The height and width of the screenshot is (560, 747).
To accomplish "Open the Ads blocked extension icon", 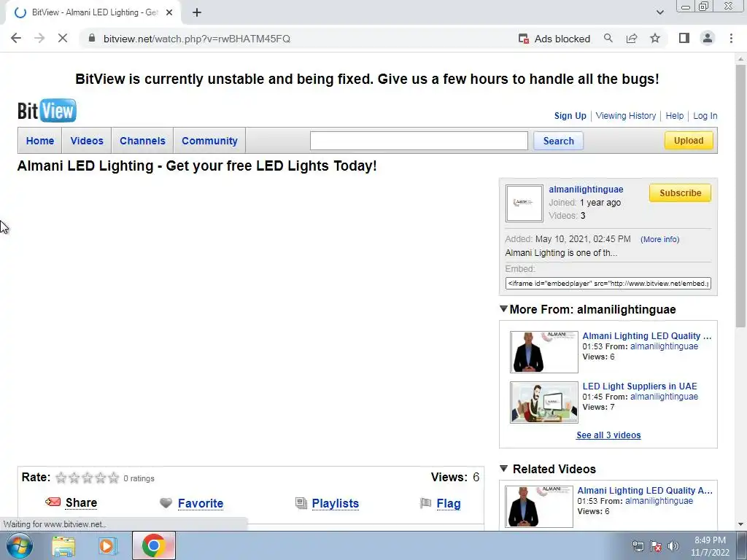I will [x=524, y=39].
